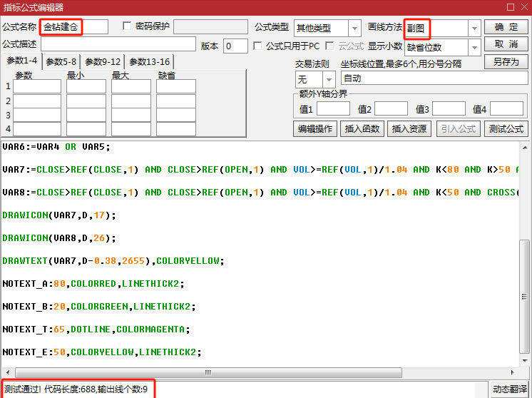Click the VAR8:= code line
The height and width of the screenshot is (398, 532).
260,193
